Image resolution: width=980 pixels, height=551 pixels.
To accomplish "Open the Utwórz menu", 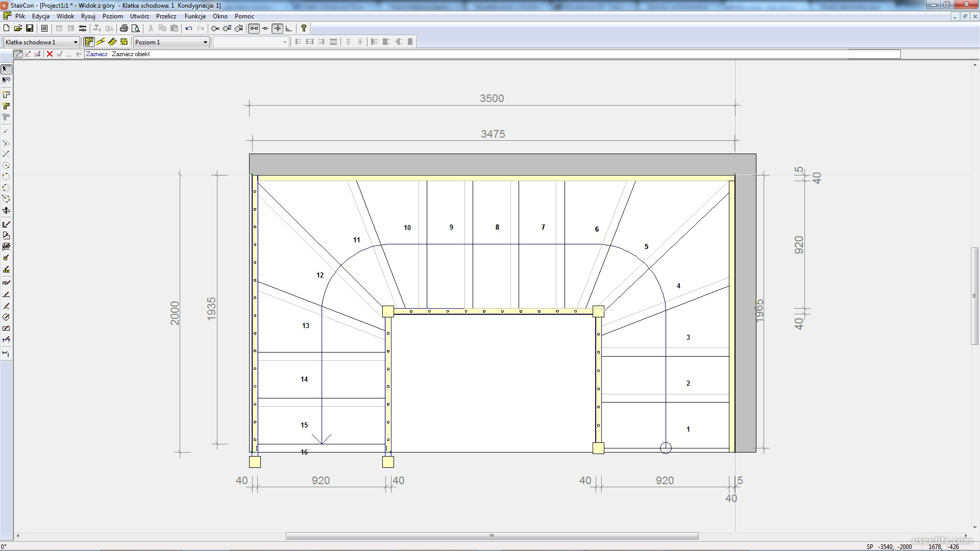I will click(x=139, y=16).
